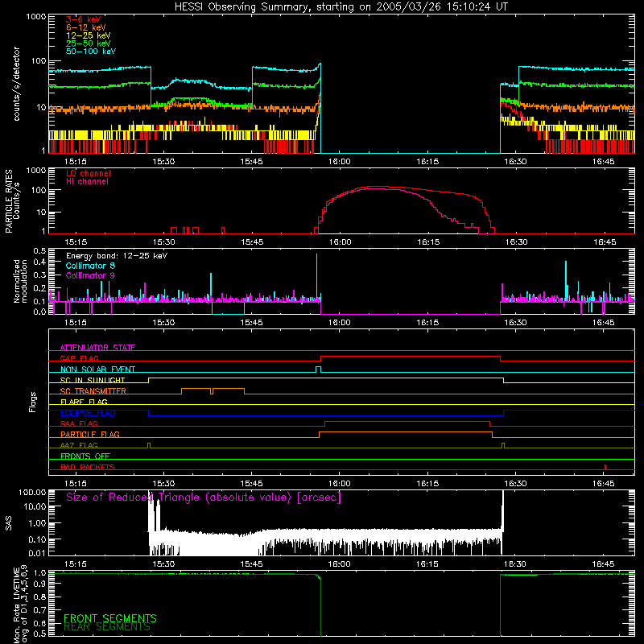Screen dimensions: 644x644
Task: Click the SAS axis label
Action: (9, 523)
